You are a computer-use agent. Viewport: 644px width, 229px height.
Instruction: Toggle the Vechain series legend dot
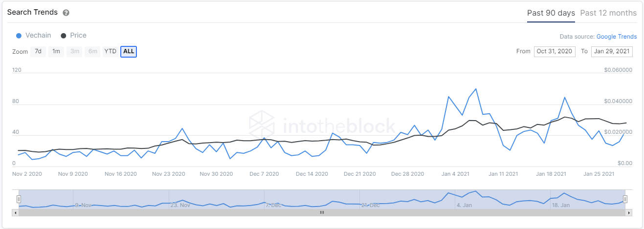[x=19, y=36]
